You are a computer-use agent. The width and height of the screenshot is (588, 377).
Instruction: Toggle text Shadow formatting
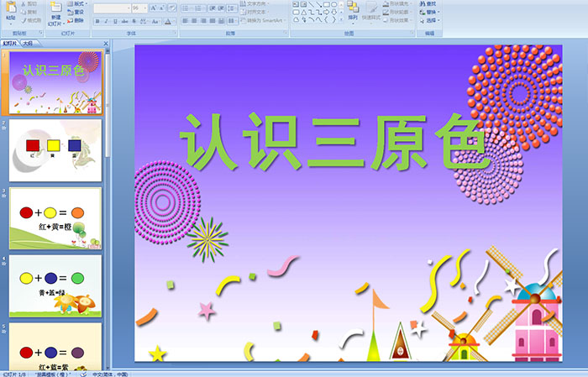pyautogui.click(x=134, y=21)
